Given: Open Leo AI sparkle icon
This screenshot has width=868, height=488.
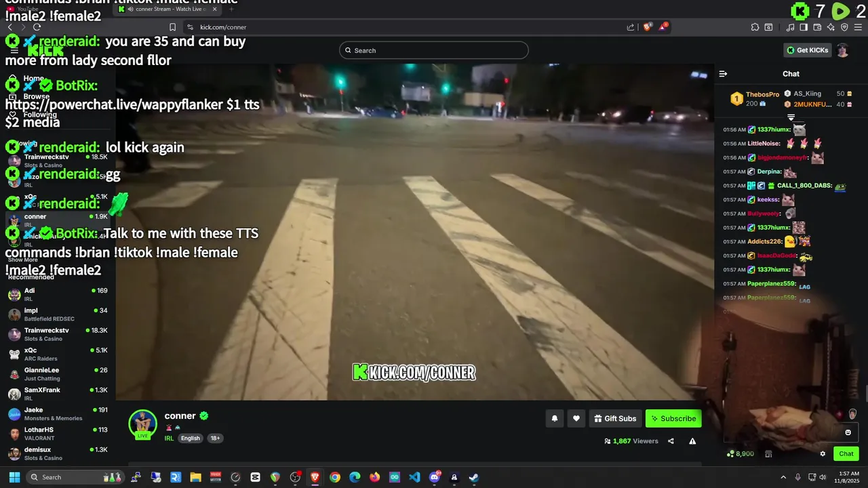Looking at the screenshot, I should coord(831,27).
